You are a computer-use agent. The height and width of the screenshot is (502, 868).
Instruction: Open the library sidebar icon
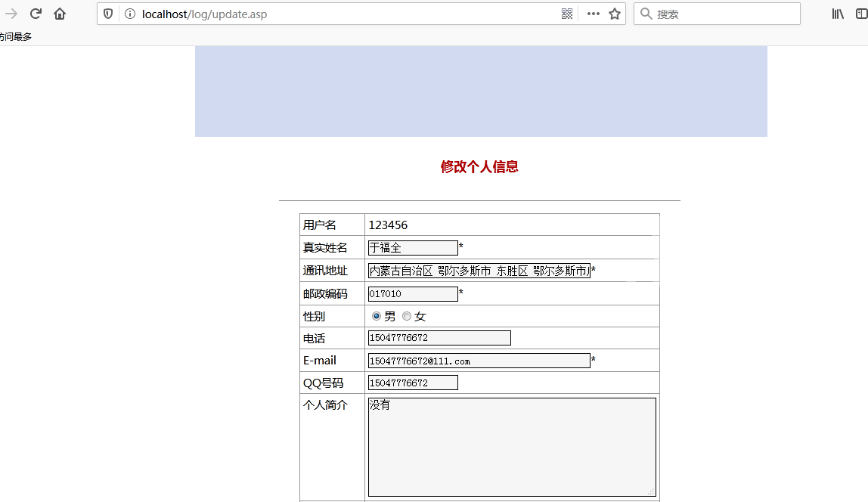838,14
